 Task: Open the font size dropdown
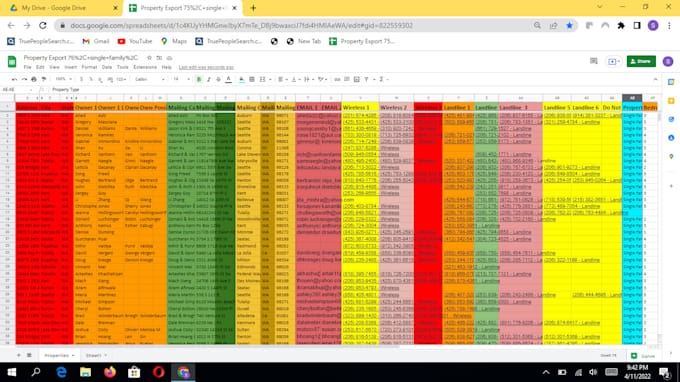pos(181,79)
